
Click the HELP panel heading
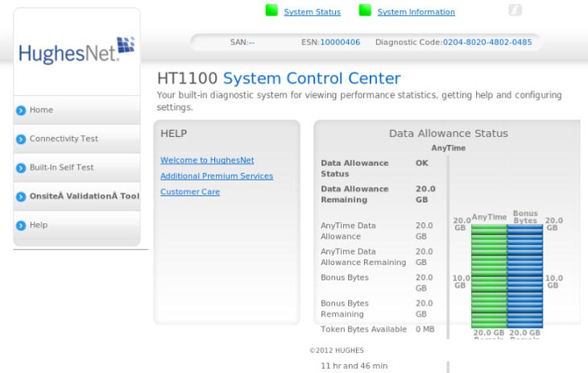point(174,134)
